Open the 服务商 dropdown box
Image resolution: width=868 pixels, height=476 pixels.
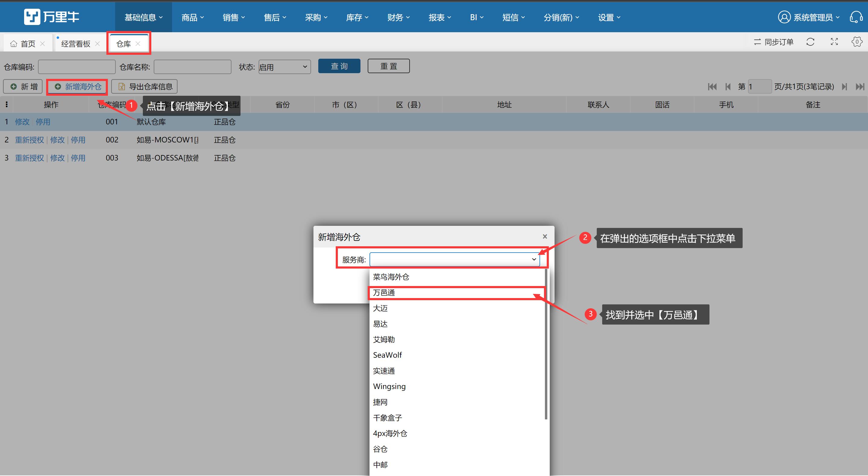coord(454,259)
